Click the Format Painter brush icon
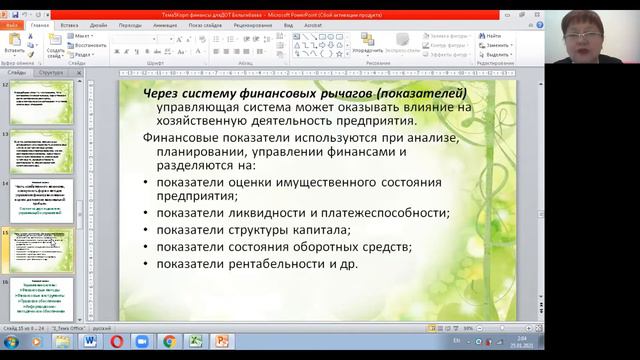This screenshot has height=360, width=640. point(31,54)
